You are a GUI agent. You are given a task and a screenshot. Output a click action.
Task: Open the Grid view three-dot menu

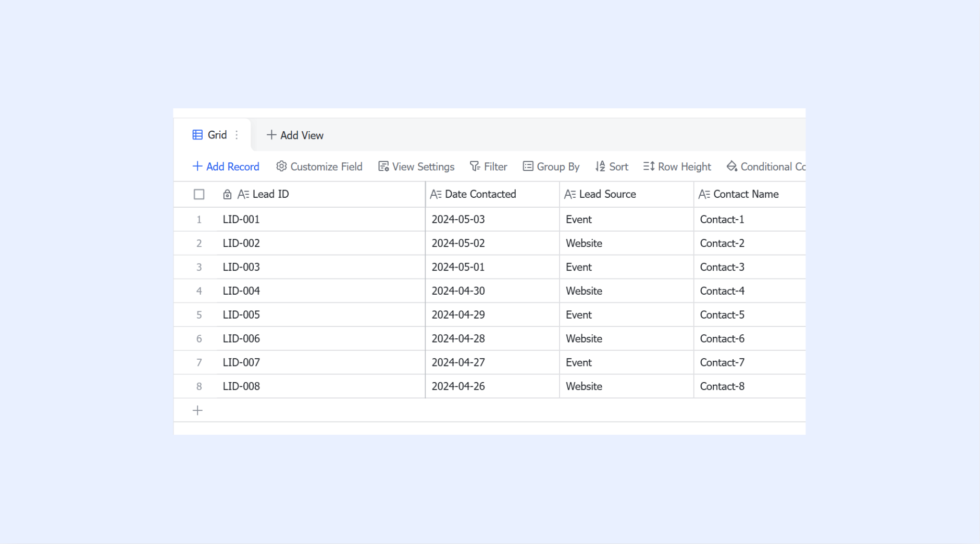237,135
